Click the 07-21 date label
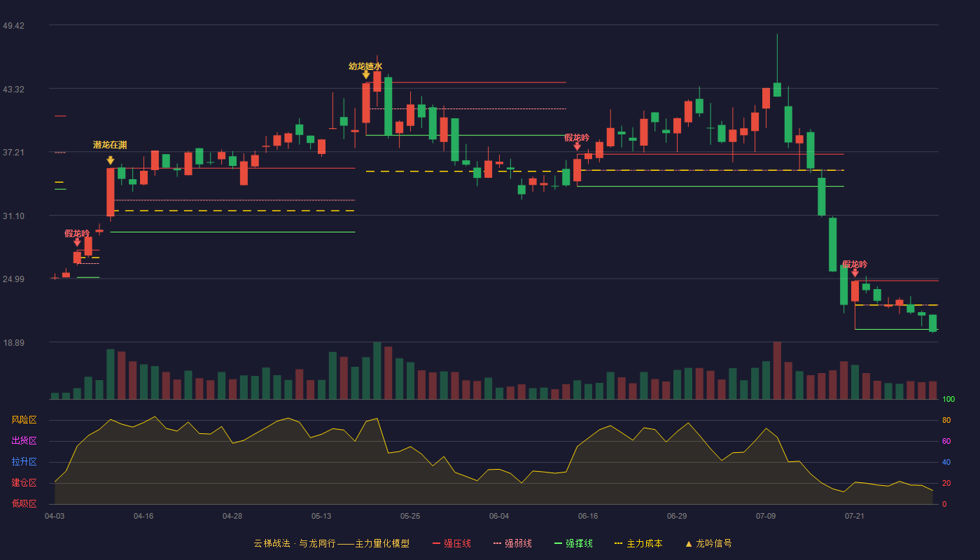Image resolution: width=980 pixels, height=560 pixels. 855,516
